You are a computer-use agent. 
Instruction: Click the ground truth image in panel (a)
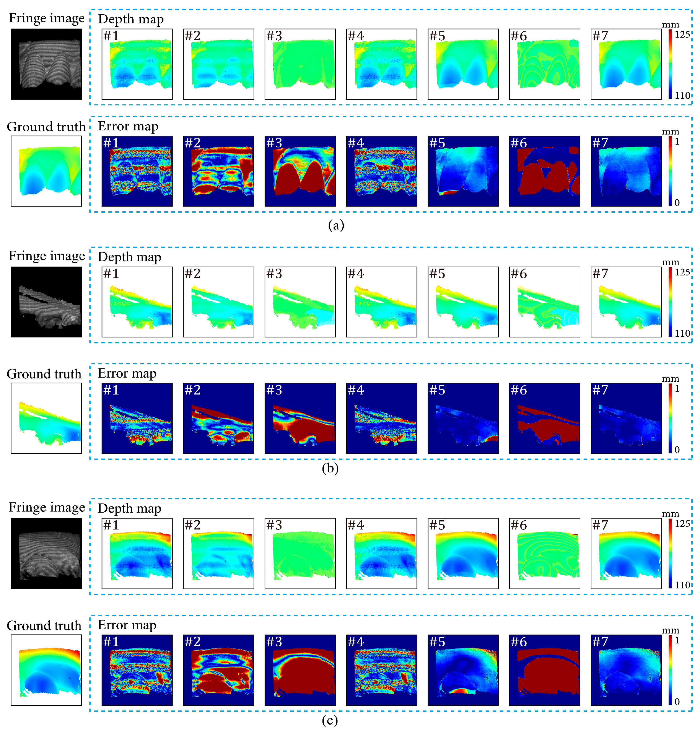coord(46,171)
